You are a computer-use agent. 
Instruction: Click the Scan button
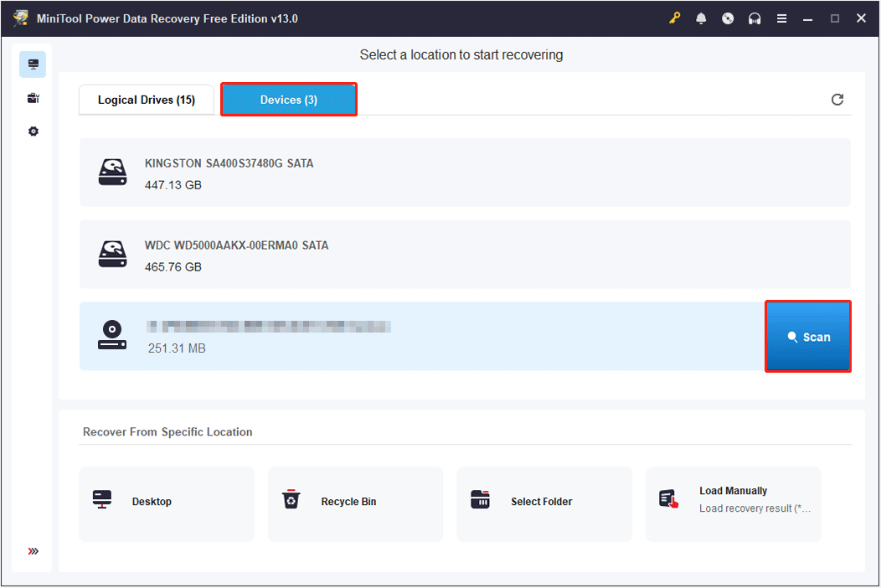pyautogui.click(x=808, y=337)
